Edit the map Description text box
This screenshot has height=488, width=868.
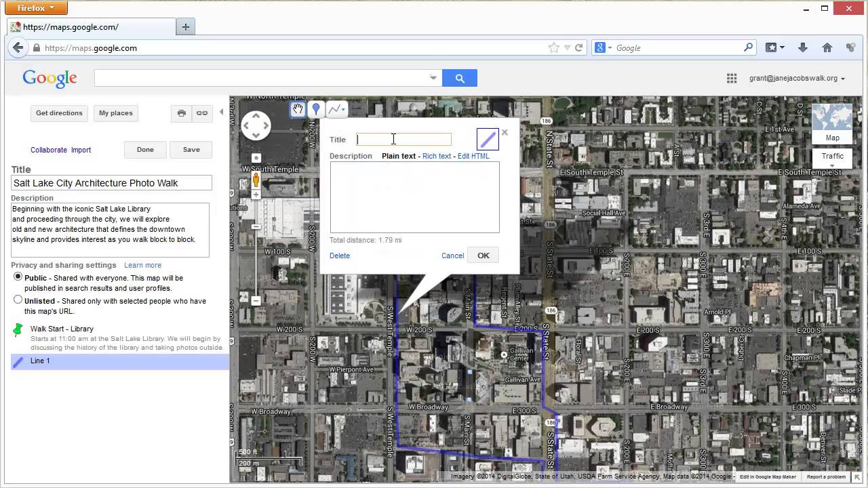(110, 230)
